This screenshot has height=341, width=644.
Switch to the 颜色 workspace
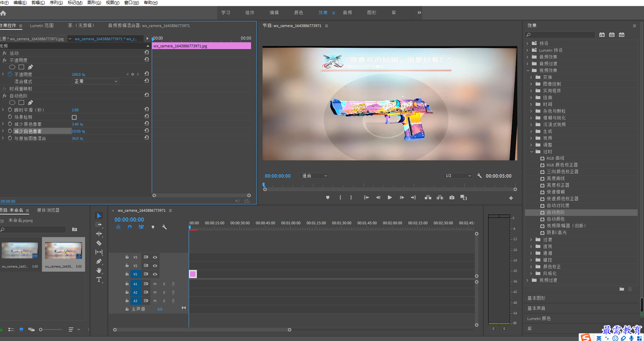(298, 13)
